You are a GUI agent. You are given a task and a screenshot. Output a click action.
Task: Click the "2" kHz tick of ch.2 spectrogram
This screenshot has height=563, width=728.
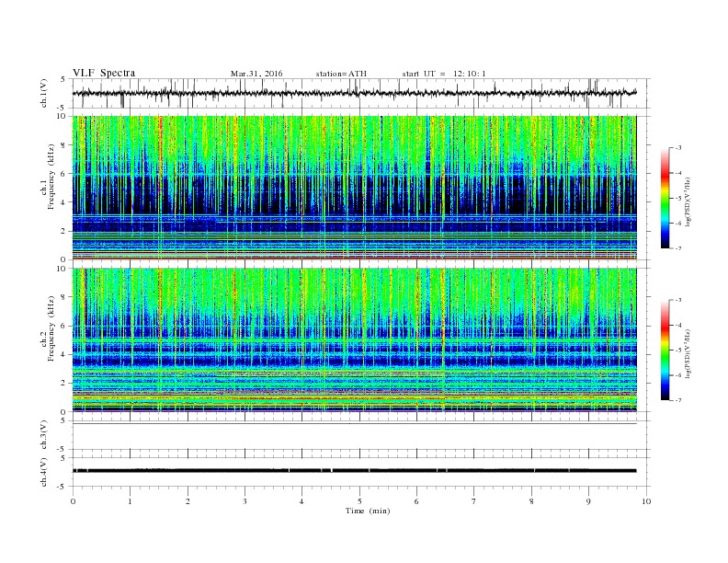click(x=63, y=384)
